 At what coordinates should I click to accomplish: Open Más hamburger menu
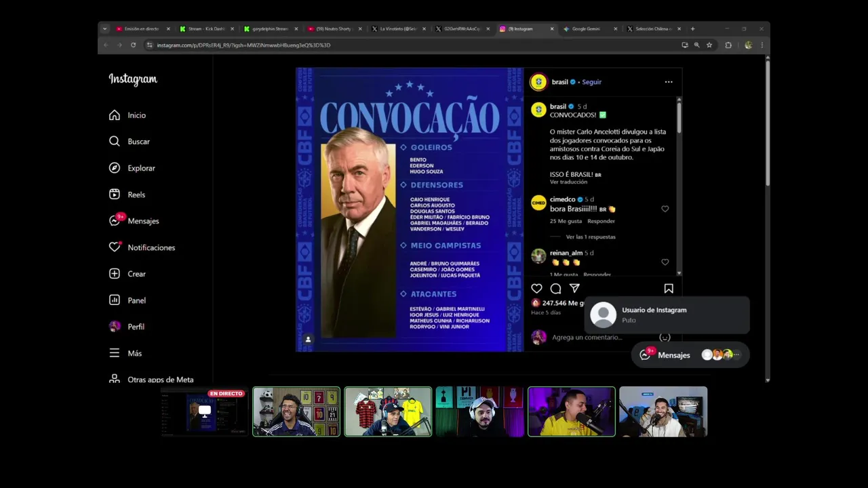point(125,353)
